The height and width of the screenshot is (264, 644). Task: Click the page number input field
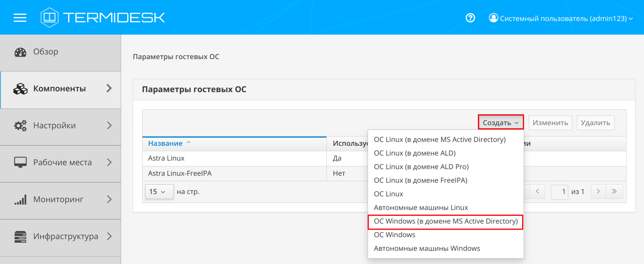pos(559,192)
